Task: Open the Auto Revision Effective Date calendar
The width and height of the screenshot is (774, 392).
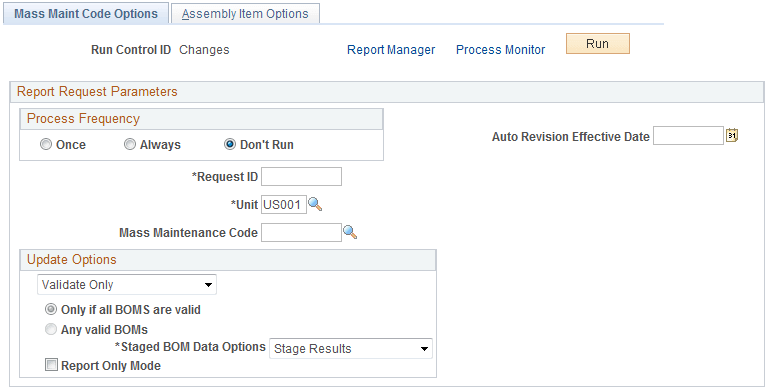Action: pos(732,135)
